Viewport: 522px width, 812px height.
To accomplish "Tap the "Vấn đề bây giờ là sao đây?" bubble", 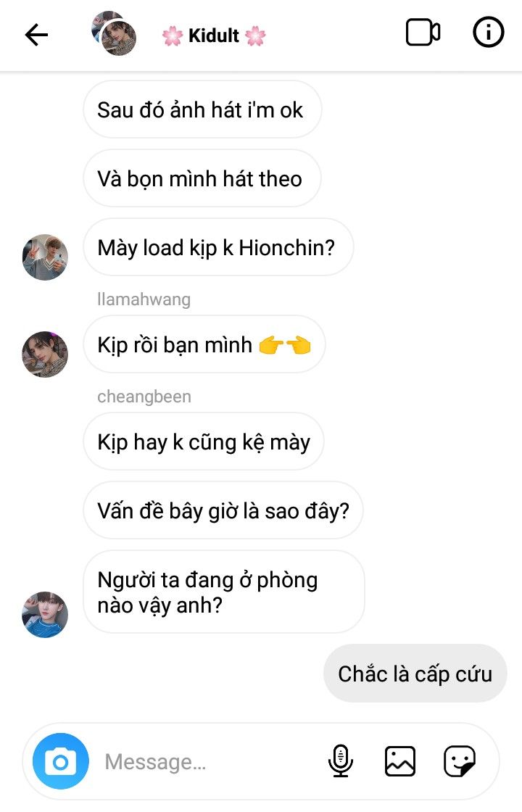I will 223,510.
